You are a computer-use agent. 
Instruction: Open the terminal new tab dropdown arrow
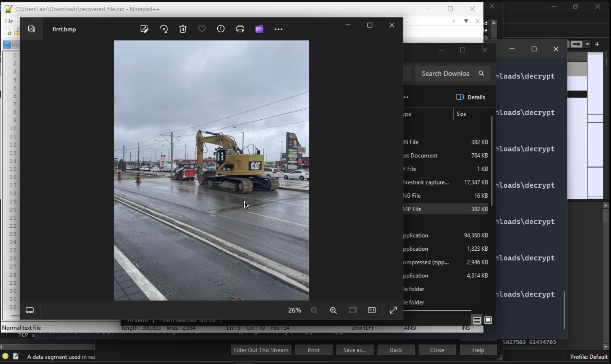[x=588, y=44]
